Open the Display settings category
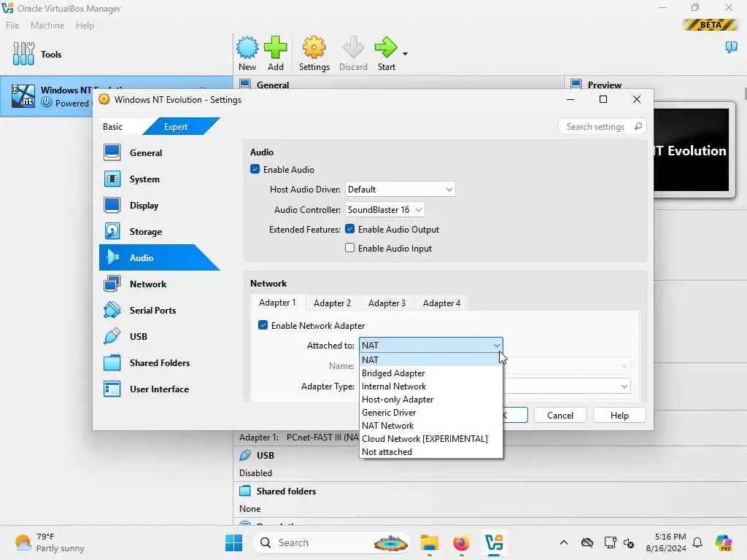 coord(159,205)
